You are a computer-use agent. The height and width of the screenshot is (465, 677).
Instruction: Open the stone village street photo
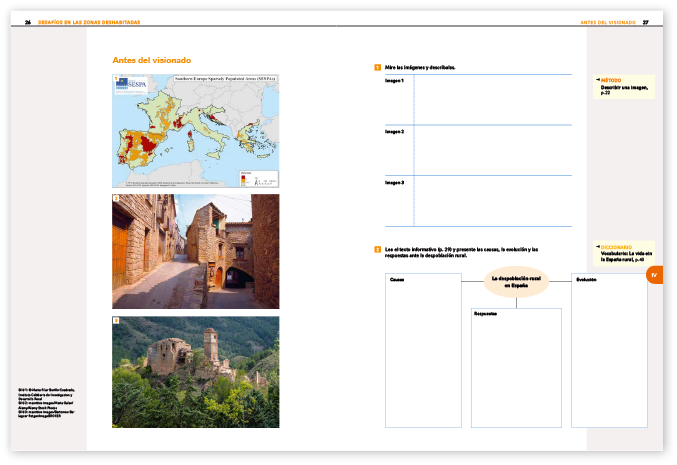pyautogui.click(x=196, y=251)
